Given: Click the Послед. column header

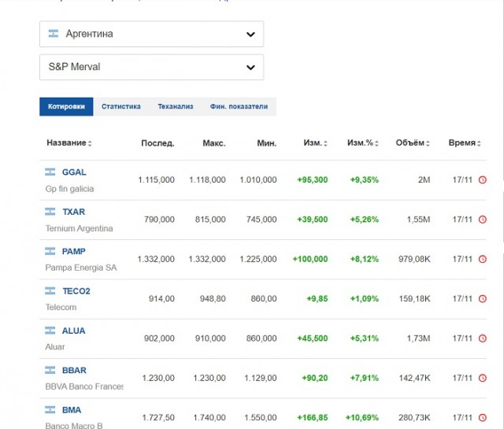Looking at the screenshot, I should [x=157, y=143].
